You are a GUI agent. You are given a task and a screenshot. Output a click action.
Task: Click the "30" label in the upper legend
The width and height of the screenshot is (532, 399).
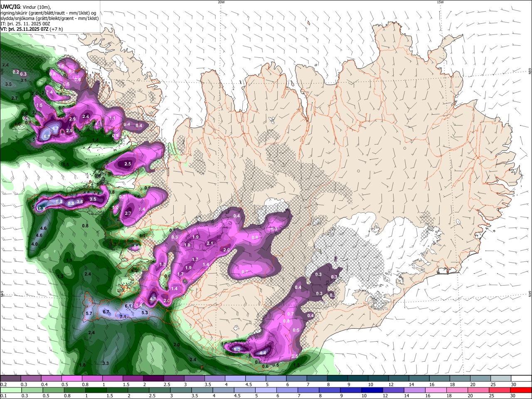(513, 384)
